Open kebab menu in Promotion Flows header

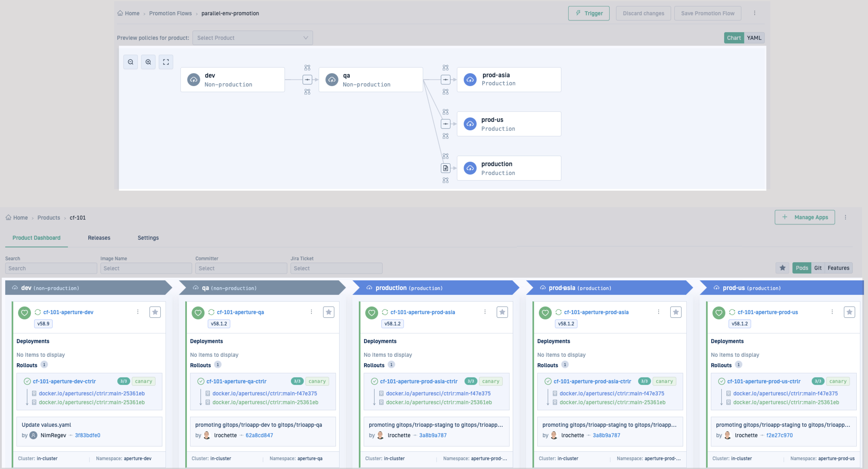[754, 13]
